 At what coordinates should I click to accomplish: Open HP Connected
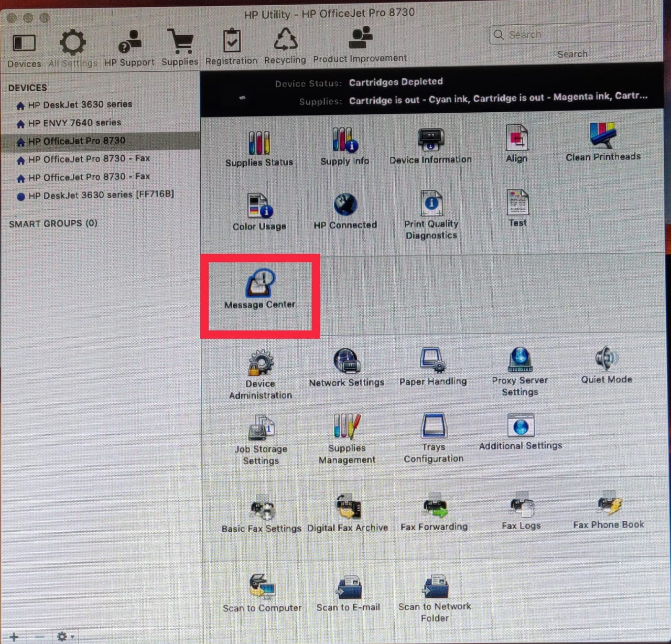pyautogui.click(x=345, y=211)
